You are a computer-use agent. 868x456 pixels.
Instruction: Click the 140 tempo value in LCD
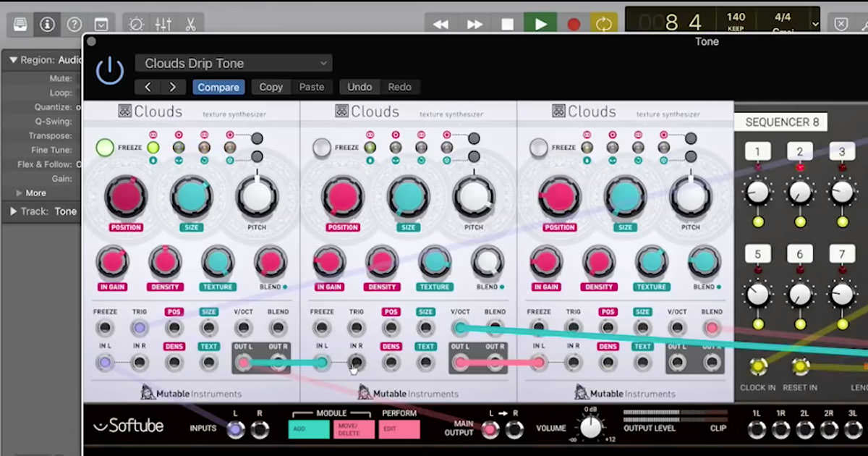pos(736,17)
